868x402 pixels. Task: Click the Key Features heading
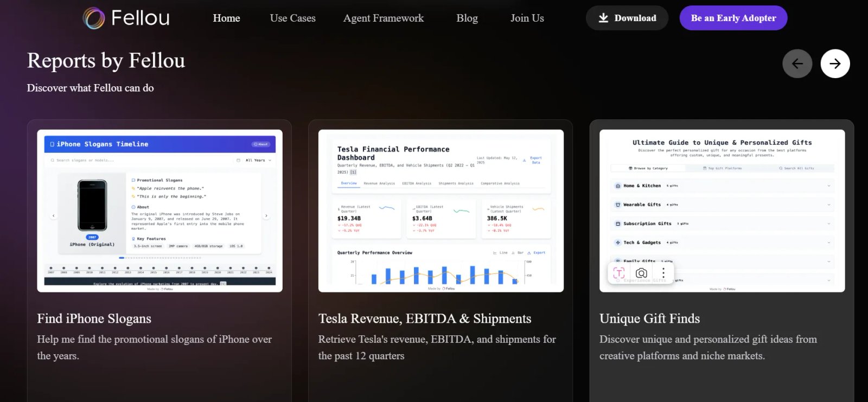pos(151,239)
